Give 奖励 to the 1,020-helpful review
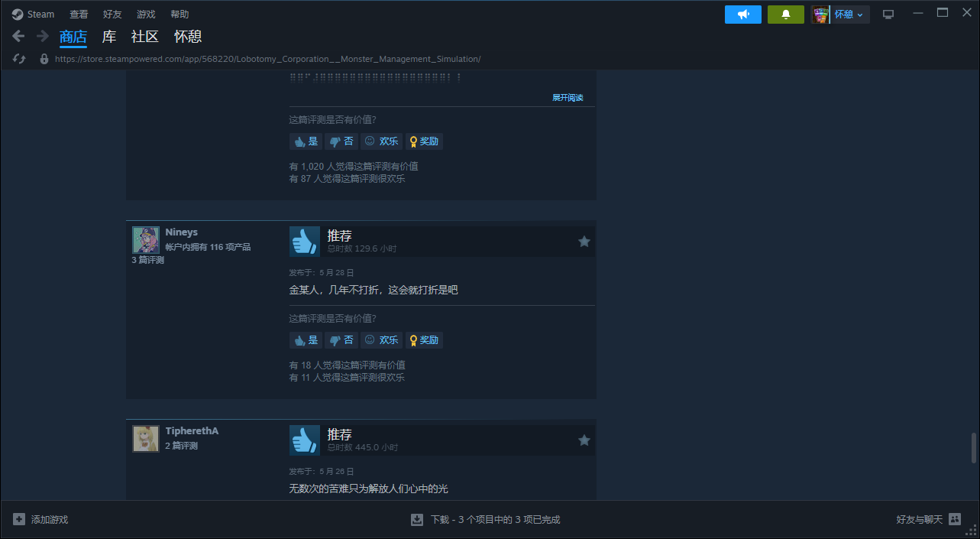This screenshot has width=980, height=539. (x=424, y=141)
